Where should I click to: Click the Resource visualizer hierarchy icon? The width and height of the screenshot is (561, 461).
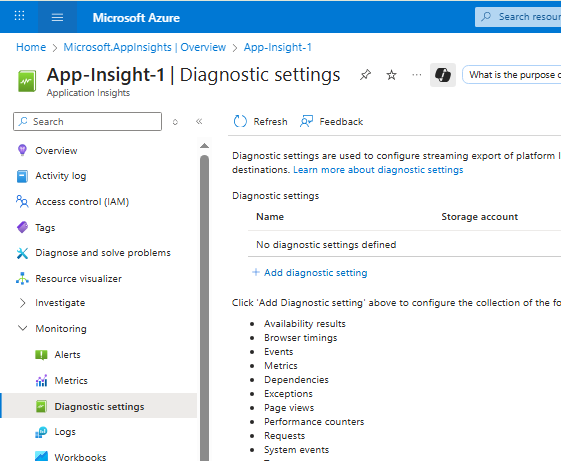(x=22, y=278)
